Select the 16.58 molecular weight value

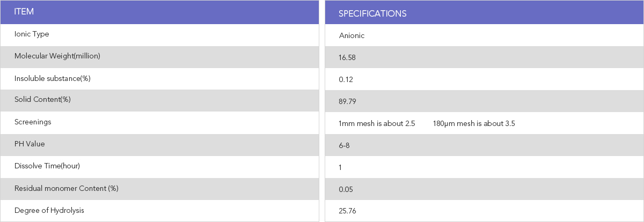pyautogui.click(x=347, y=57)
